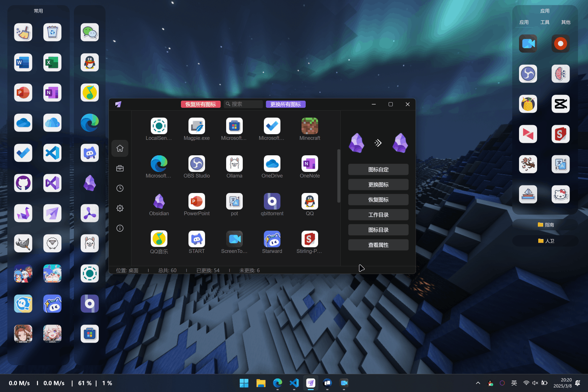Switch to 应用 tab in right panel

tap(524, 22)
